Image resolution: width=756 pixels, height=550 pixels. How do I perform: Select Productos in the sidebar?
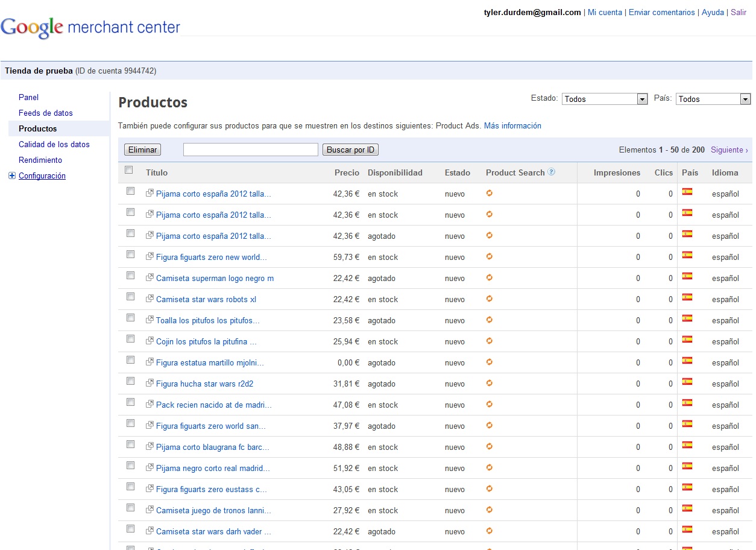38,128
